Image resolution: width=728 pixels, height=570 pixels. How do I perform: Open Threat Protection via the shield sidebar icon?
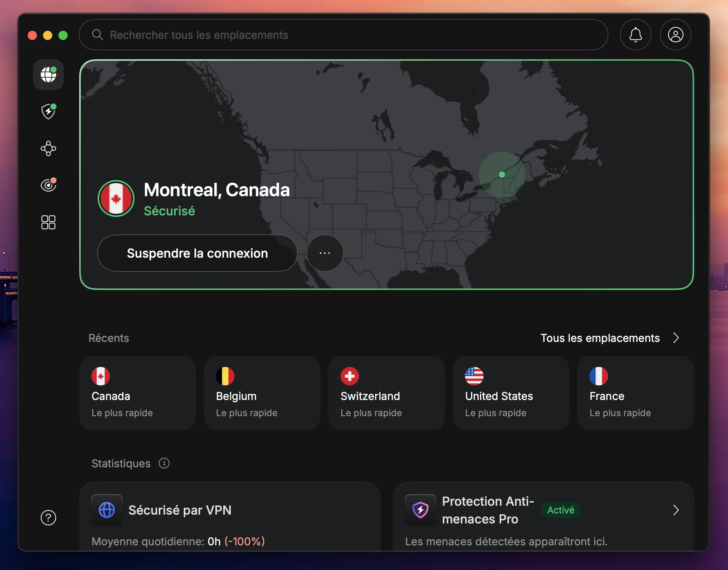coord(48,111)
